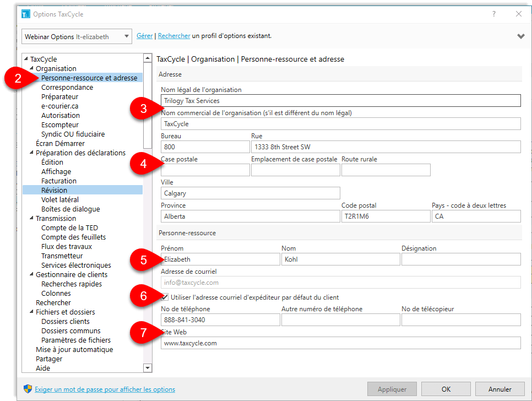Select Paramètres de fichiers in tree
Viewport: 532px width, 401px height.
point(76,340)
